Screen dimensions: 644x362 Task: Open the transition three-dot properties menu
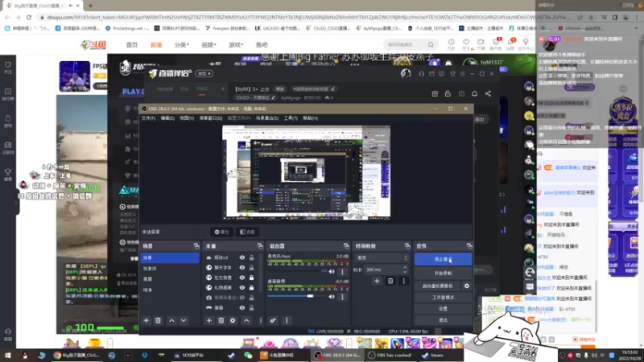click(403, 281)
